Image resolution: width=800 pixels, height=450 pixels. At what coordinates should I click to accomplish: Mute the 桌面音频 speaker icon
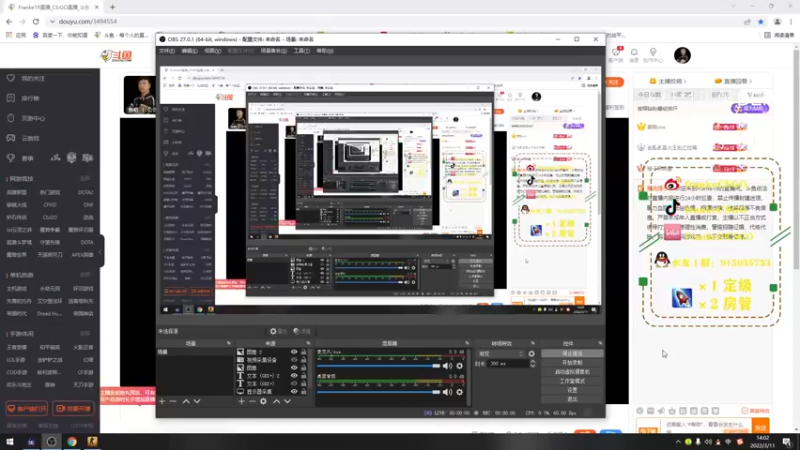[447, 392]
